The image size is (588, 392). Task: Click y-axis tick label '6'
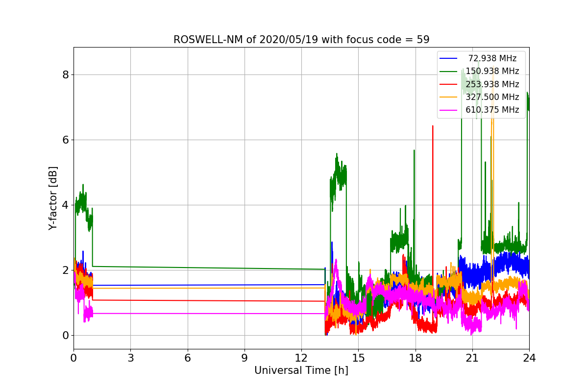pyautogui.click(x=65, y=140)
